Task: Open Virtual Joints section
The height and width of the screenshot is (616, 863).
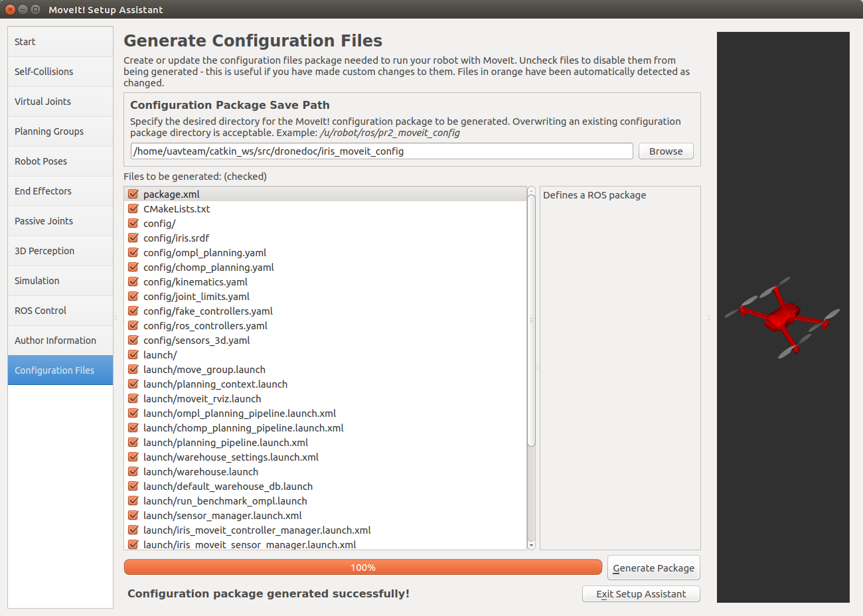Action: pyautogui.click(x=60, y=102)
